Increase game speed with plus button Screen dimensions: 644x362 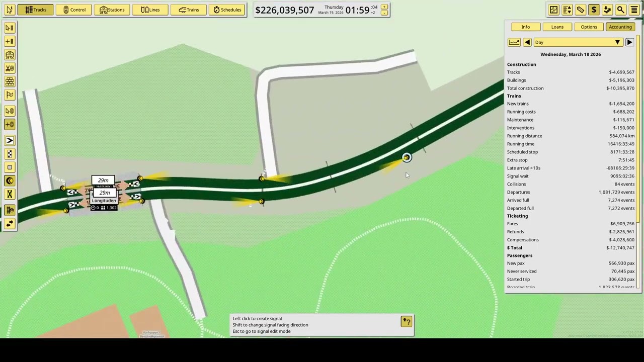(x=384, y=7)
